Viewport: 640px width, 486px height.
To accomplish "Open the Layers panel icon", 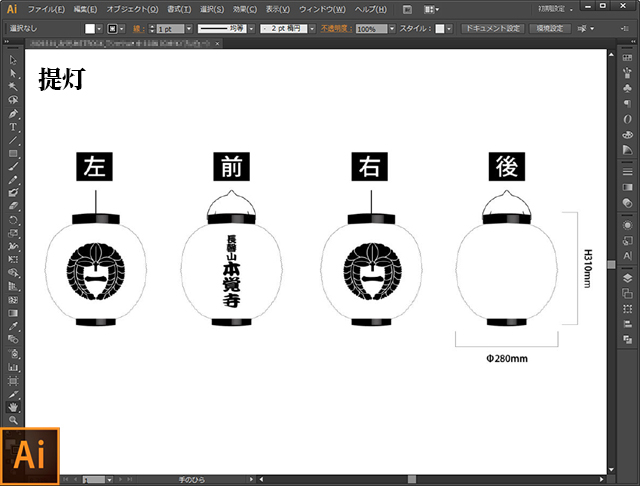I will click(627, 278).
